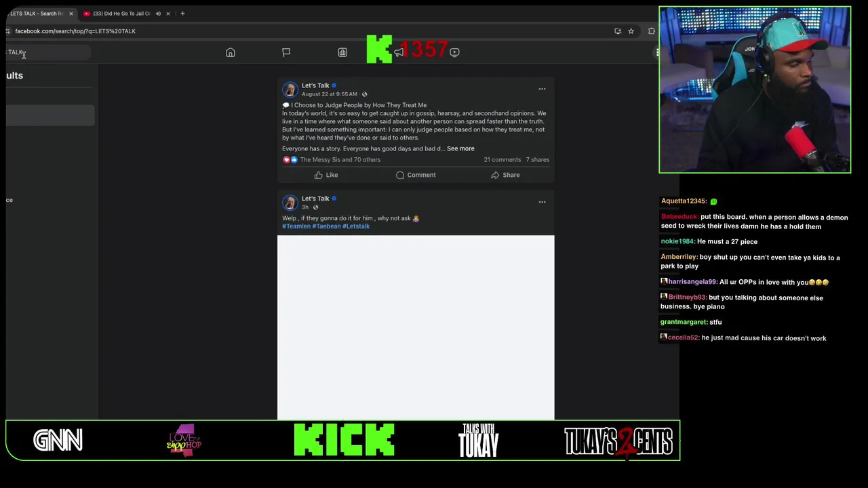Screen dimensions: 868x488
Task: Open a new browser tab with plus
Action: coord(182,14)
